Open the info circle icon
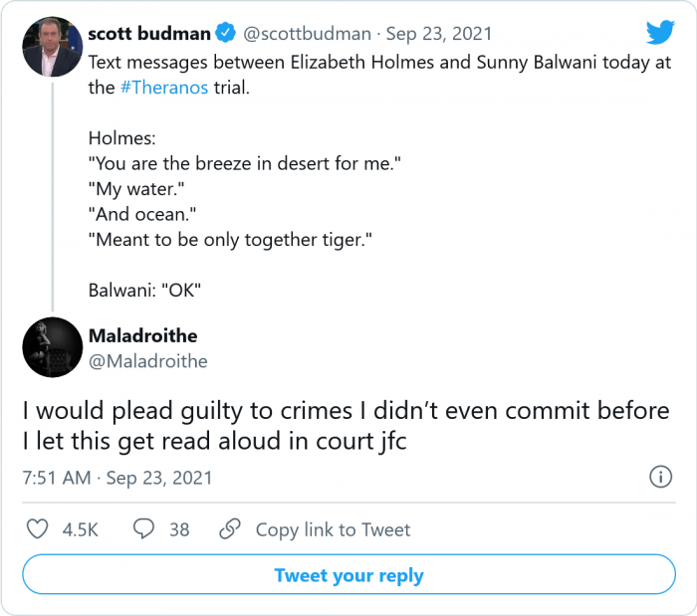This screenshot has height=616, width=697. point(660,478)
